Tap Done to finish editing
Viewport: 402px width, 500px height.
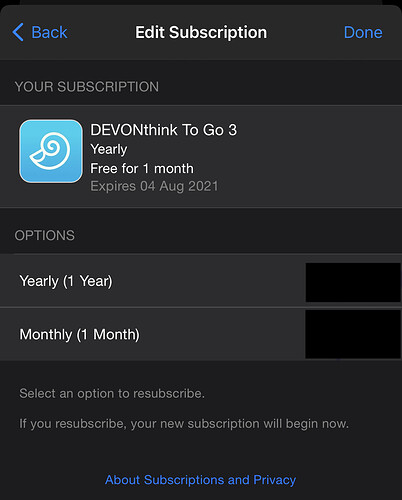[363, 32]
